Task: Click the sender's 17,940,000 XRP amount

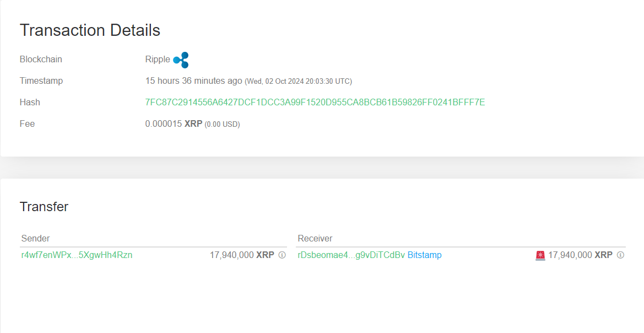Action: pos(241,255)
